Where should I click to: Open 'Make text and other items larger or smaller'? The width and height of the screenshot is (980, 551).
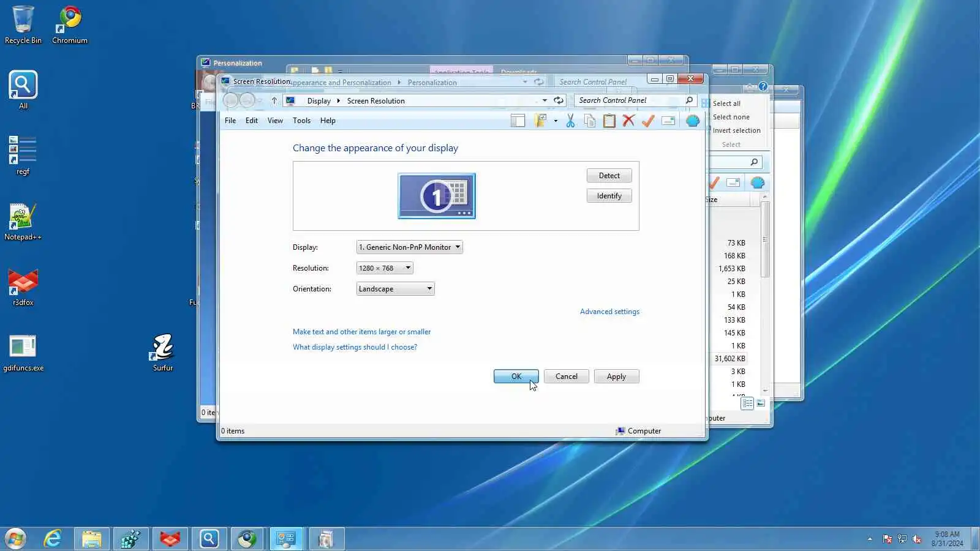[361, 332]
